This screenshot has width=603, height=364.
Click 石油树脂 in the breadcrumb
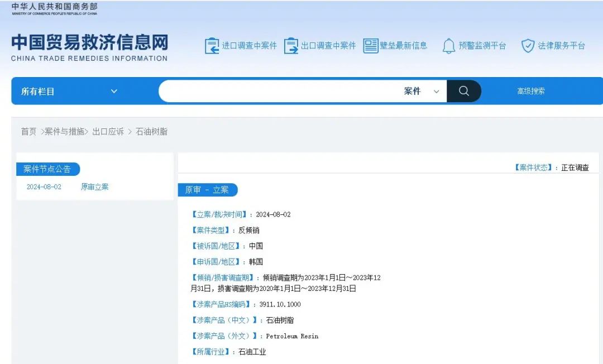click(151, 131)
